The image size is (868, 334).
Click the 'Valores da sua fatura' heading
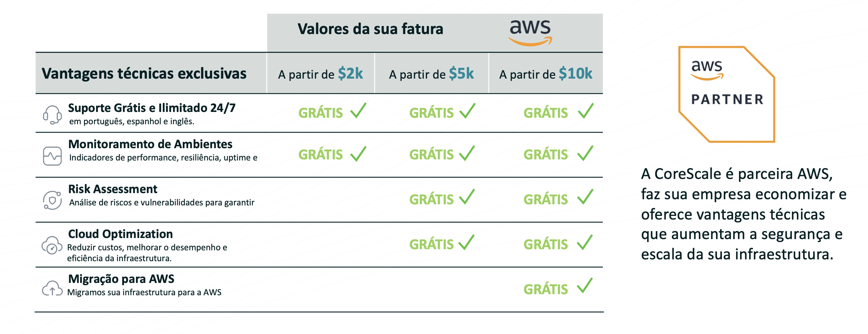[370, 29]
